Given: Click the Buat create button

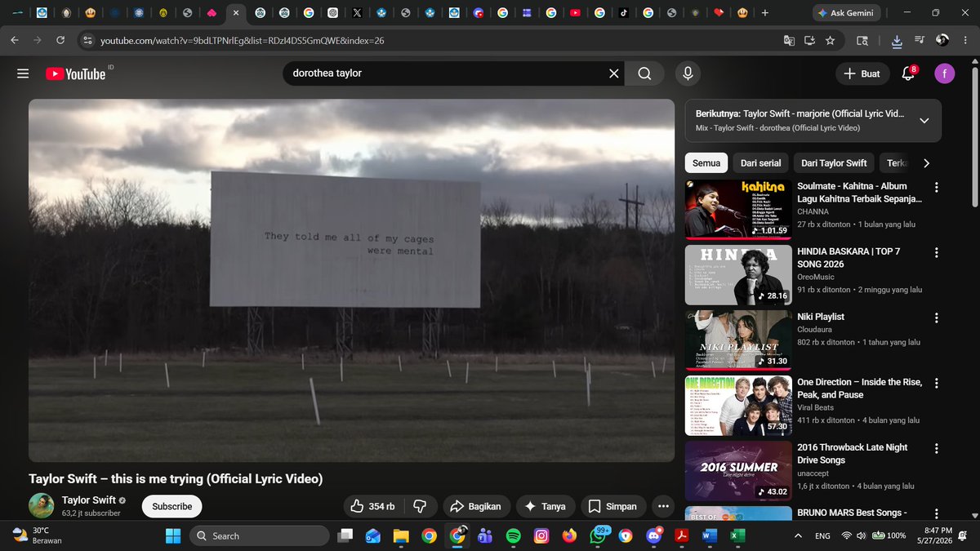Looking at the screenshot, I should coord(862,73).
